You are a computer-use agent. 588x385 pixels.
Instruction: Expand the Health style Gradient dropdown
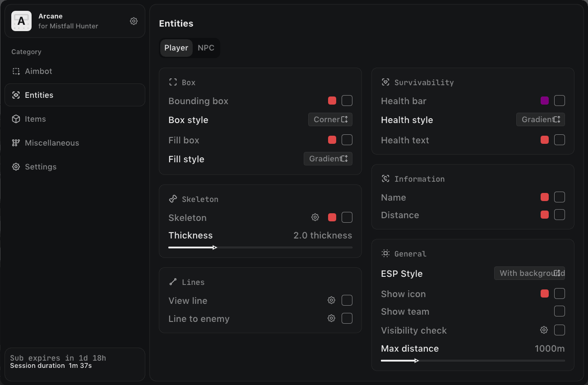[x=541, y=119]
